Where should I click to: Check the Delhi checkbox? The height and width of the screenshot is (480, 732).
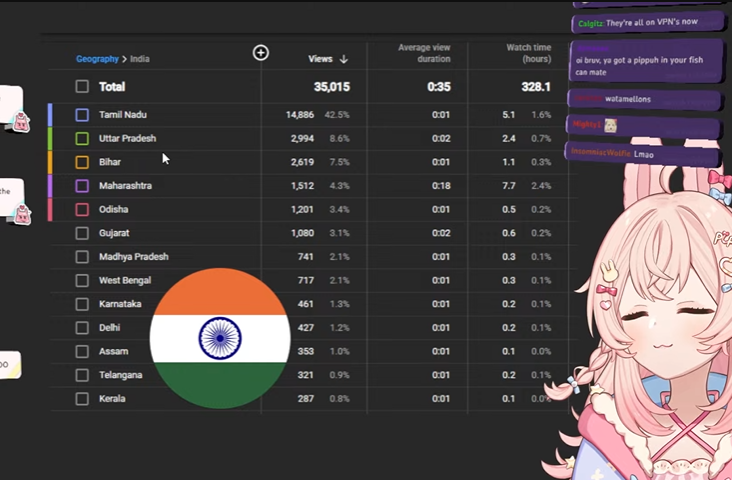tap(82, 328)
